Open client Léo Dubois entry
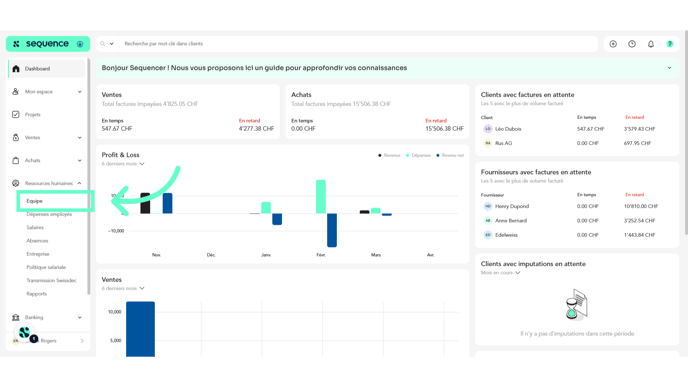The width and height of the screenshot is (688, 387). click(x=508, y=129)
